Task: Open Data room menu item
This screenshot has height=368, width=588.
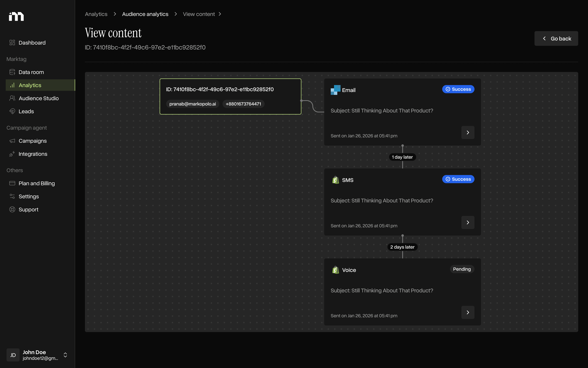Action: 40,72
